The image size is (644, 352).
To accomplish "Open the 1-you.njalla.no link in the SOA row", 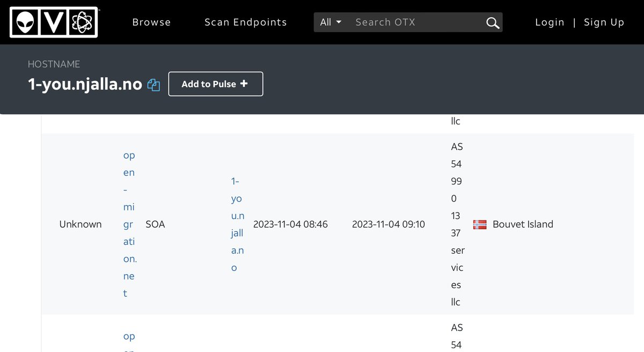I will (x=237, y=224).
